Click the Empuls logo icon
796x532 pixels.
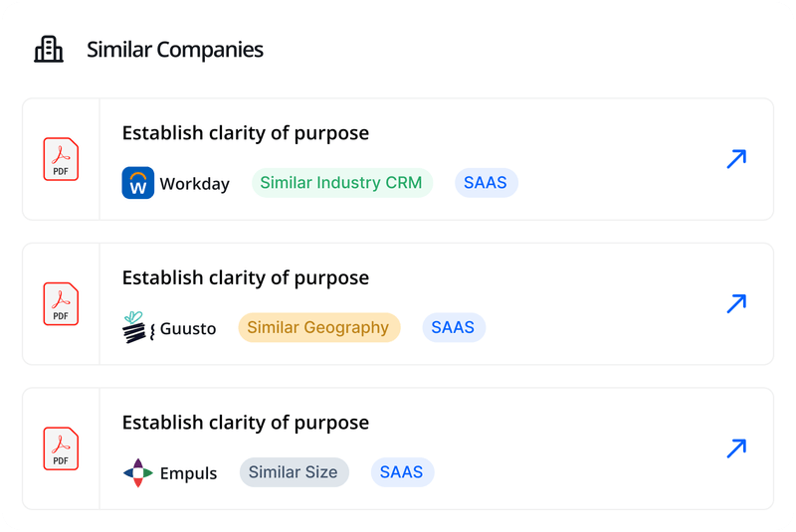[138, 472]
